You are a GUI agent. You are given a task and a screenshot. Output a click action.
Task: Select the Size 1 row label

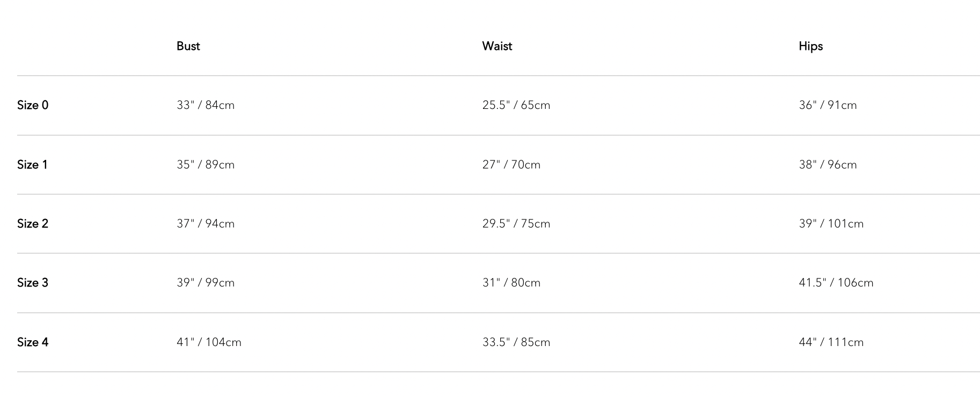[32, 165]
